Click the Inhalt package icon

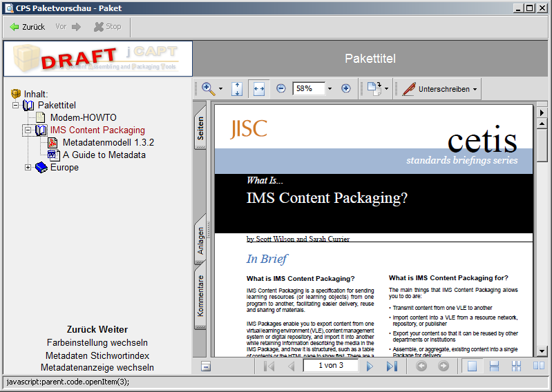coord(16,94)
